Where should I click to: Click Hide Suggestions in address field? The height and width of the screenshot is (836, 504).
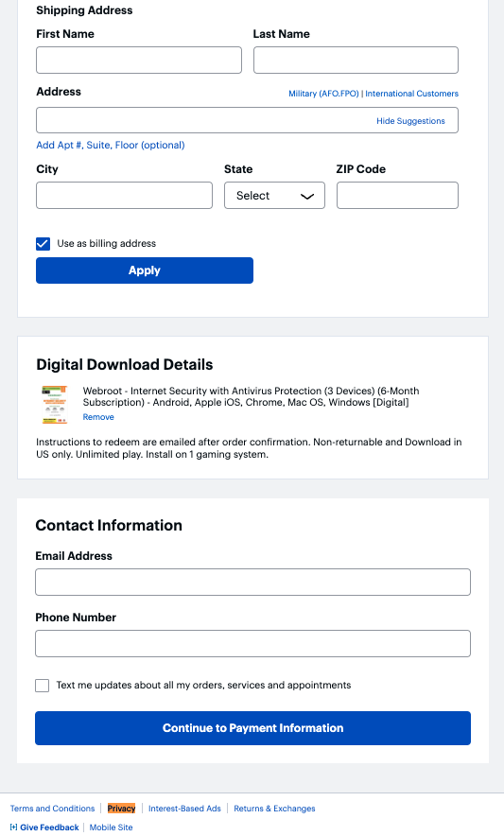point(410,121)
